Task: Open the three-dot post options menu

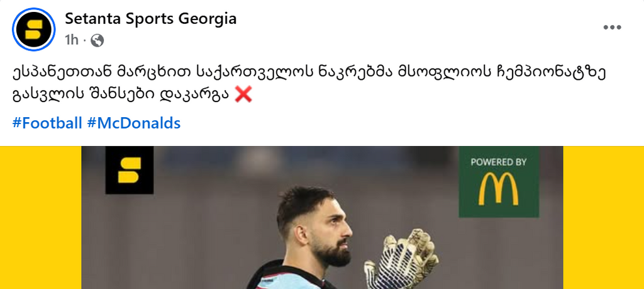Action: click(x=612, y=28)
